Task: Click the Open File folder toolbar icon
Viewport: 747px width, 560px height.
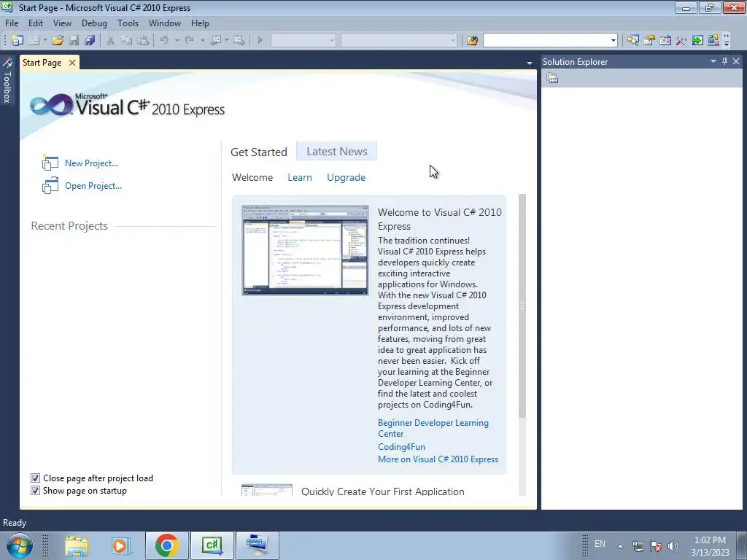Action: (57, 41)
